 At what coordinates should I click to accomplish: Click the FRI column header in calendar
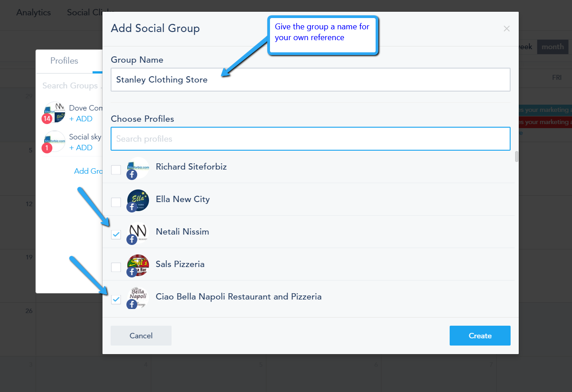557,78
